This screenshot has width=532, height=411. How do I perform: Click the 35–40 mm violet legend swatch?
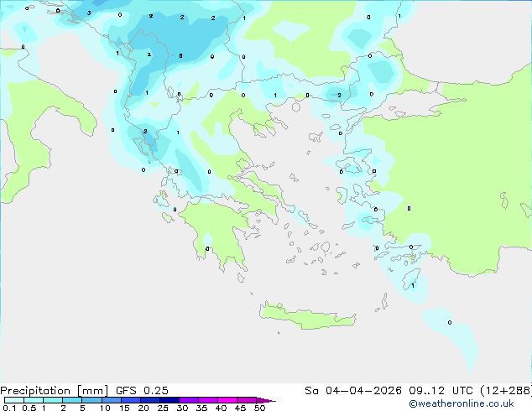pos(207,400)
